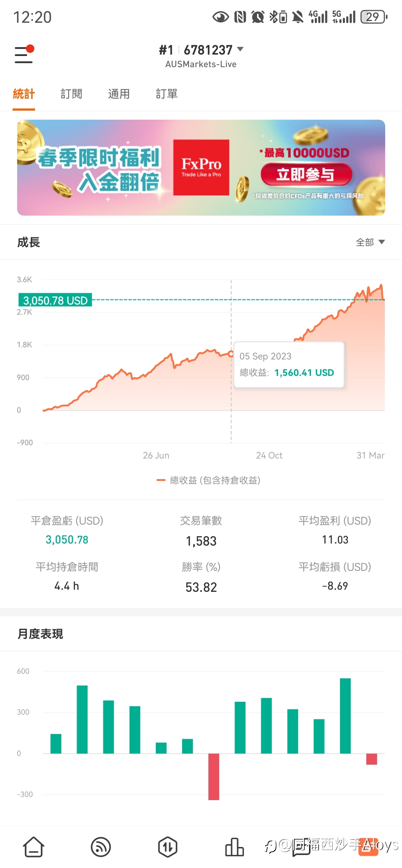Open the signal feed icon in bottom bar
This screenshot has height=868, width=402.
(100, 847)
